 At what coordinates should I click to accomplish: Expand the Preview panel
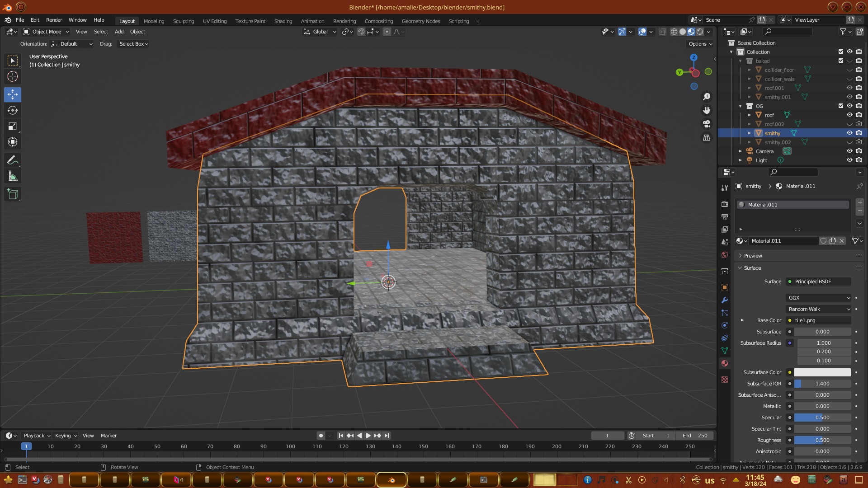[x=753, y=256]
